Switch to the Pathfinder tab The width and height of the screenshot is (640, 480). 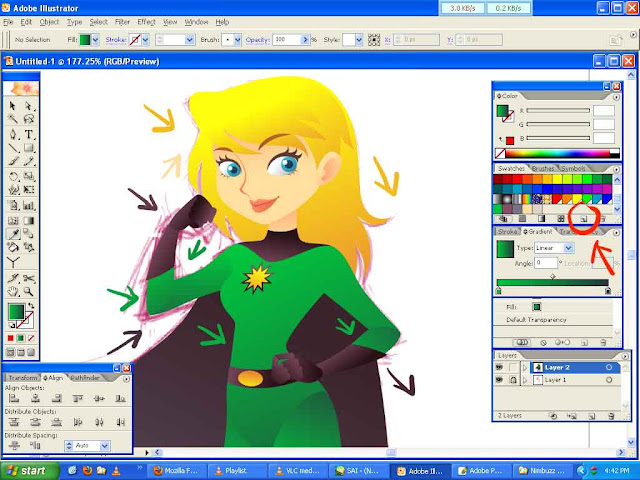point(85,378)
